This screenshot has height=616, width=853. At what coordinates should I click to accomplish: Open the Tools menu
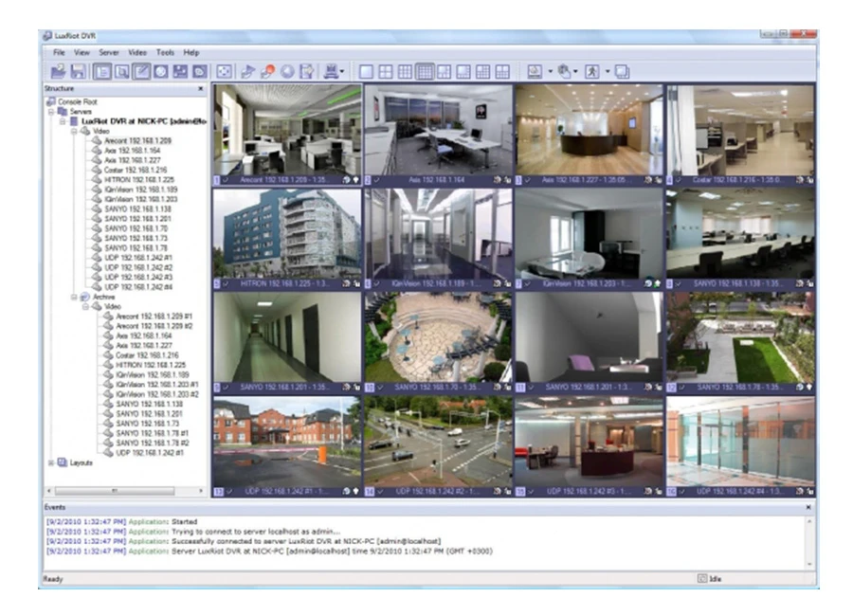(x=165, y=53)
